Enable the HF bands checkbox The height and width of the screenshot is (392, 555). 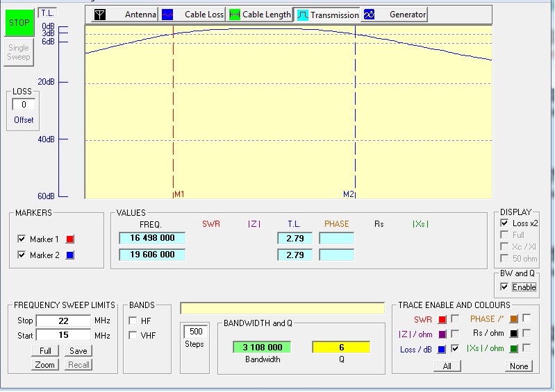coord(133,321)
